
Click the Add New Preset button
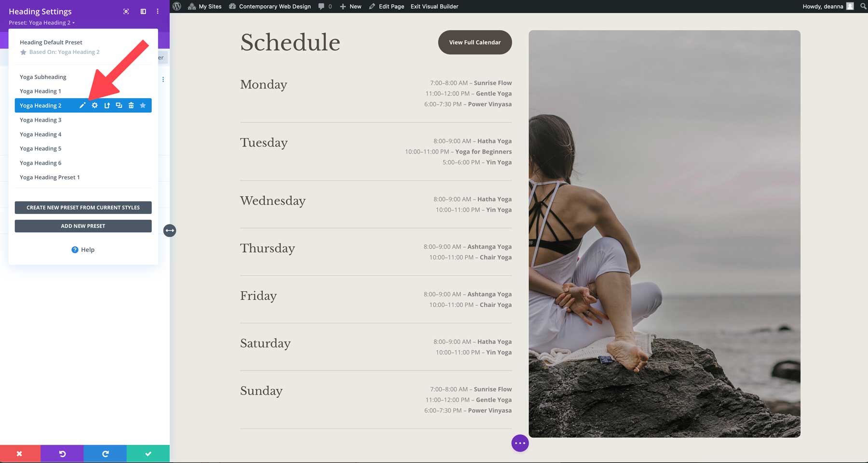82,225
